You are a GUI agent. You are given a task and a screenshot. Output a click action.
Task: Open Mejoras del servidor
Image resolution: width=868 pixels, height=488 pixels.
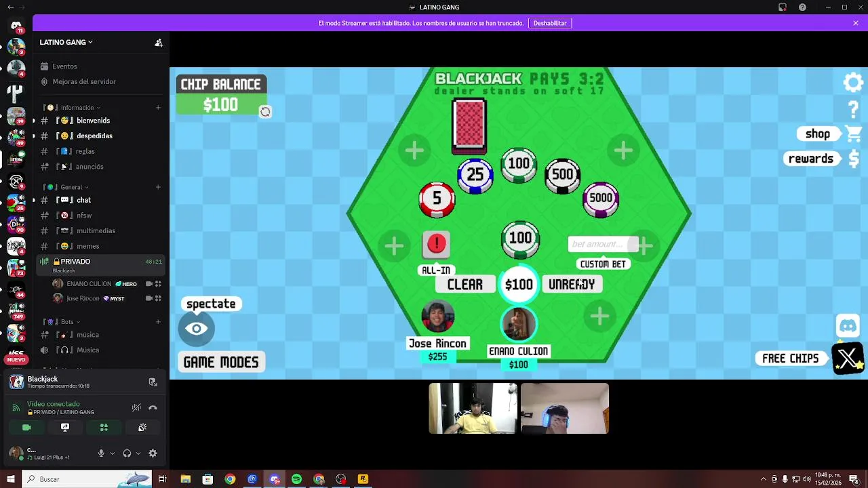click(x=102, y=82)
